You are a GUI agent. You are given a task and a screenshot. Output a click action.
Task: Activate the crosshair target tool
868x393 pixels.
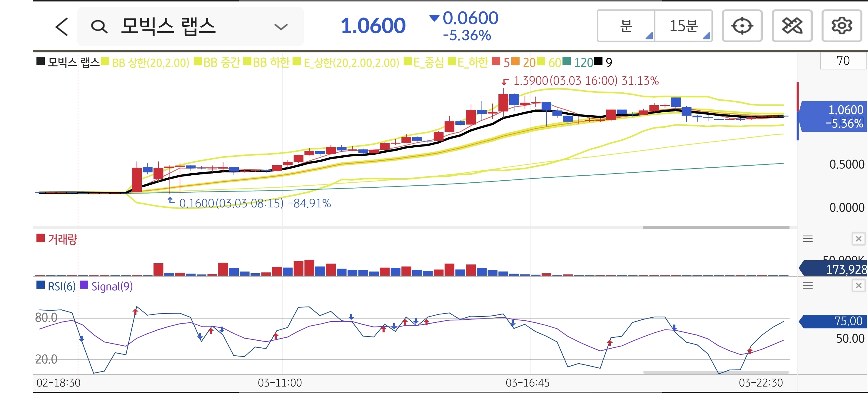(742, 26)
